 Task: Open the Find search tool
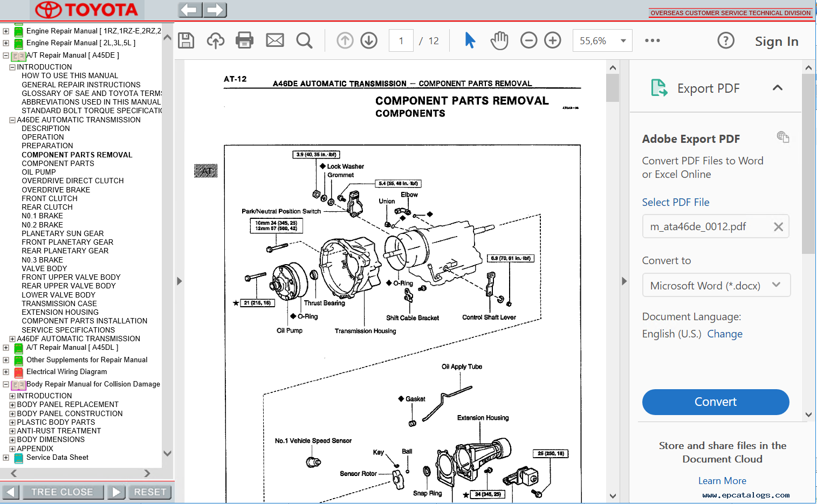pyautogui.click(x=304, y=40)
